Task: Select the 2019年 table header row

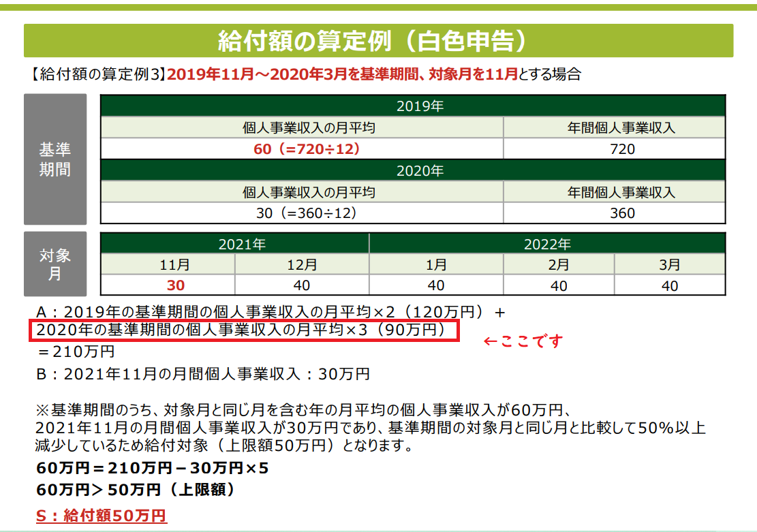Action: pyautogui.click(x=412, y=106)
